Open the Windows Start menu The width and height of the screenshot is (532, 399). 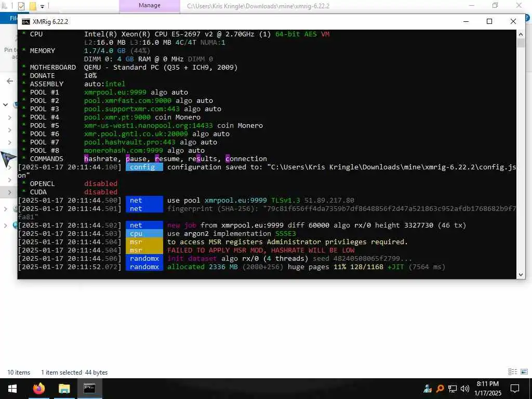tap(12, 389)
